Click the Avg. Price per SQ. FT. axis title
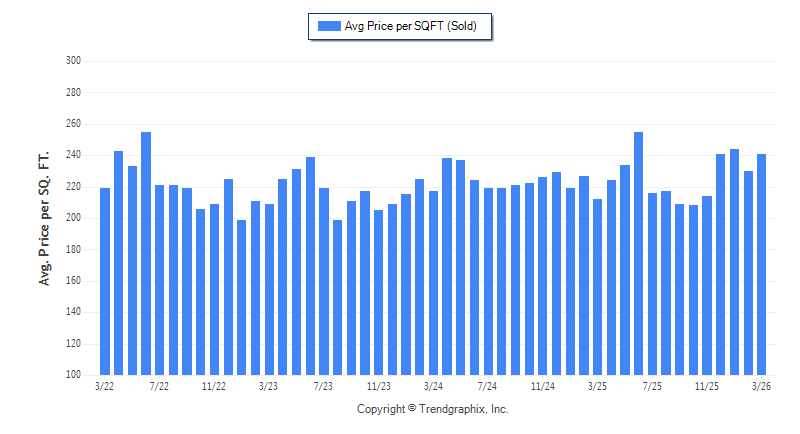 44,217
